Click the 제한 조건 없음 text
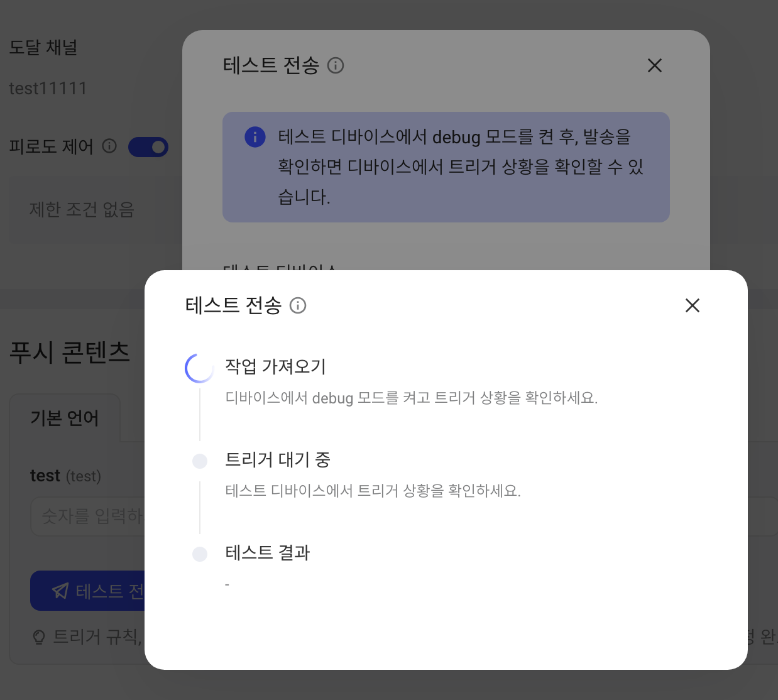Viewport: 778px width, 700px height. [82, 209]
